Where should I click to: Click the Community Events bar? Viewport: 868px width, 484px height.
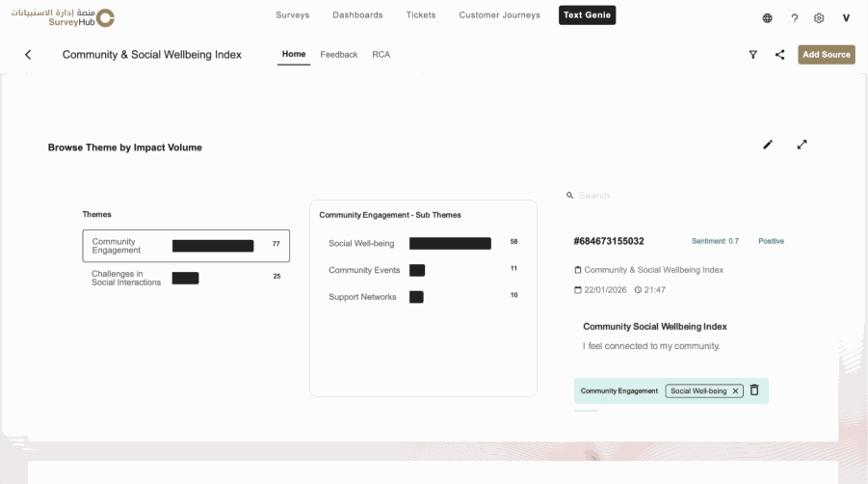pos(417,270)
